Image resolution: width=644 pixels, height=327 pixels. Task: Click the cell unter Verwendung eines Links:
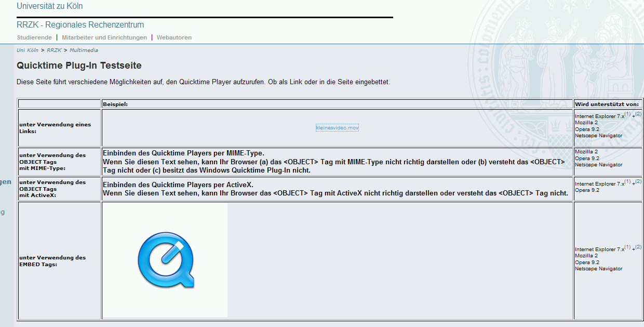59,128
